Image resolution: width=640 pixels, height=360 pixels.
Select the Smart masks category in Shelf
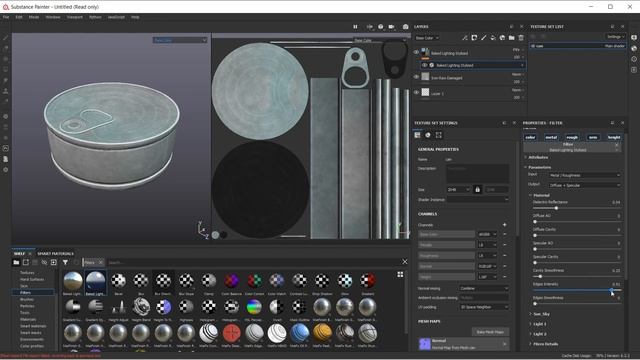tap(31, 333)
